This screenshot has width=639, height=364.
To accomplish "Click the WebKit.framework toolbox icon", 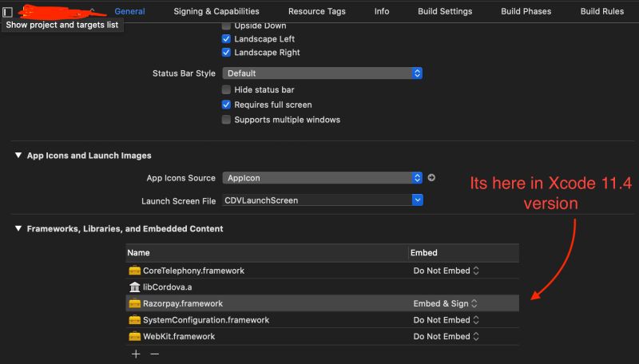I will [134, 336].
